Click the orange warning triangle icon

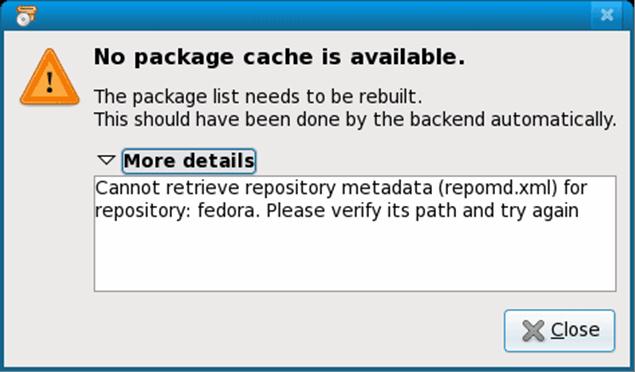[49, 77]
